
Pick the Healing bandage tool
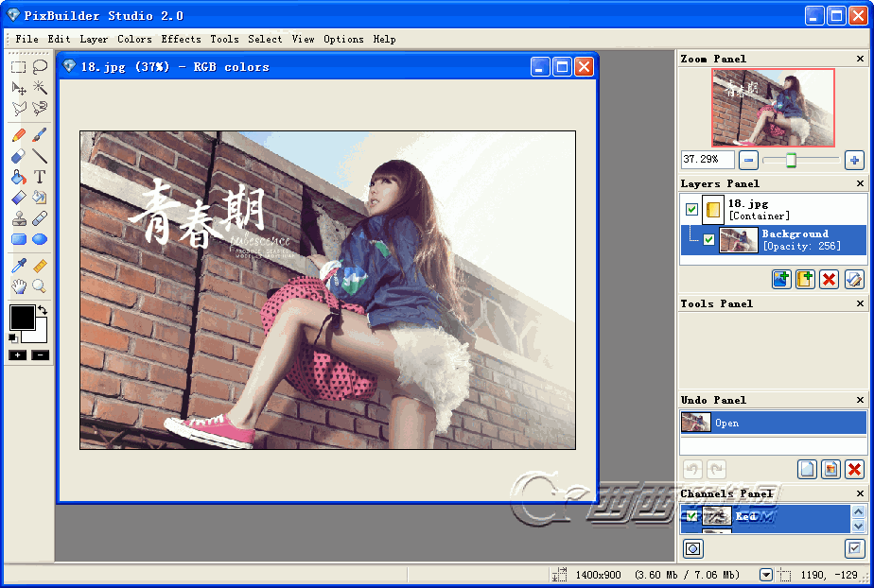(40, 218)
